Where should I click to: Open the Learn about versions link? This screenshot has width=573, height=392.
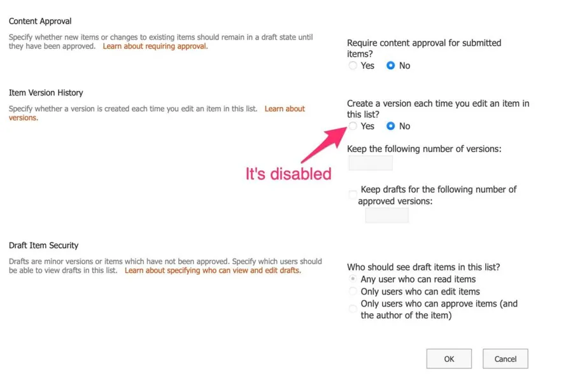click(284, 109)
